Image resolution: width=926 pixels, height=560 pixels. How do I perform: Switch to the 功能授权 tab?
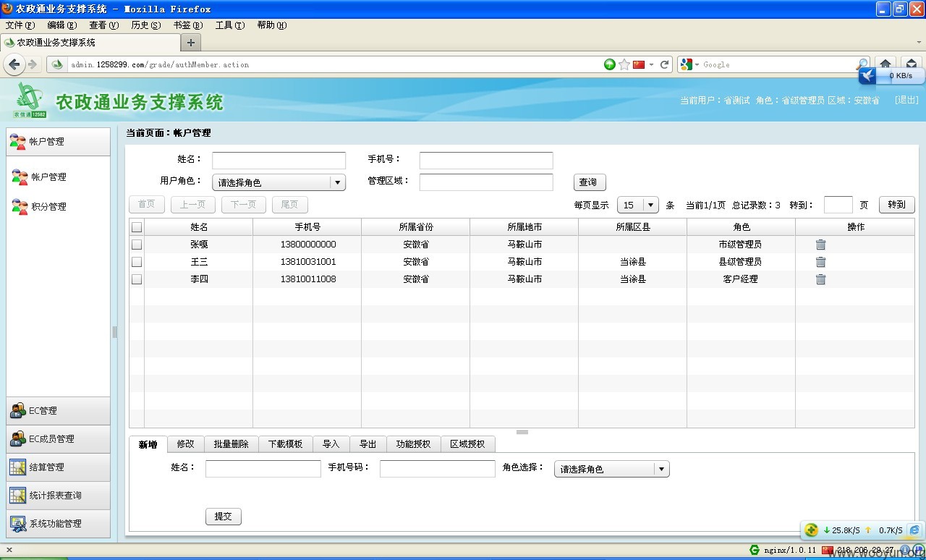(414, 444)
